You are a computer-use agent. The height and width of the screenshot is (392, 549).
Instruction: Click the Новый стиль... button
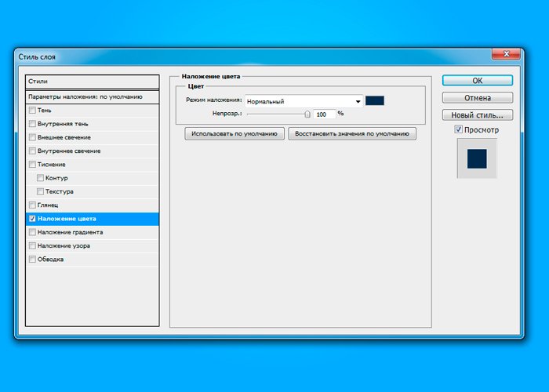coord(477,115)
